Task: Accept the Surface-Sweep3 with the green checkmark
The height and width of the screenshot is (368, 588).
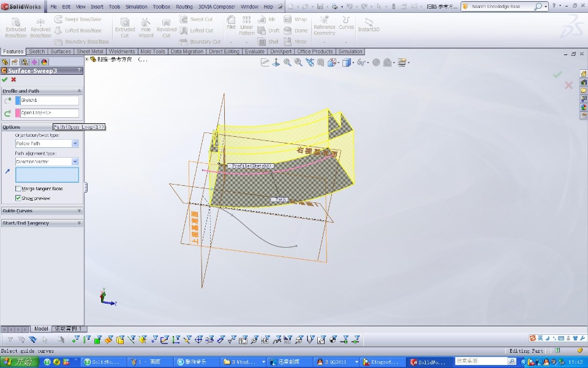Action: click(x=4, y=80)
